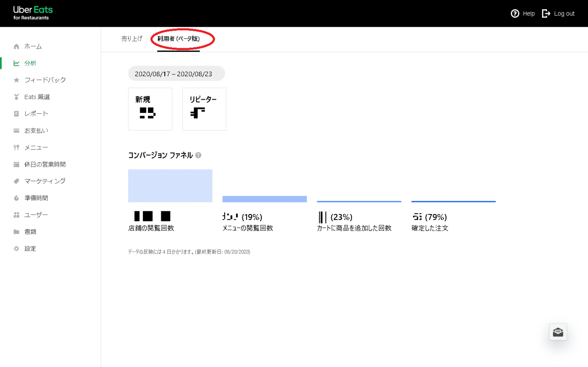Select the 新規 customers card
588x367 pixels.
click(x=150, y=109)
